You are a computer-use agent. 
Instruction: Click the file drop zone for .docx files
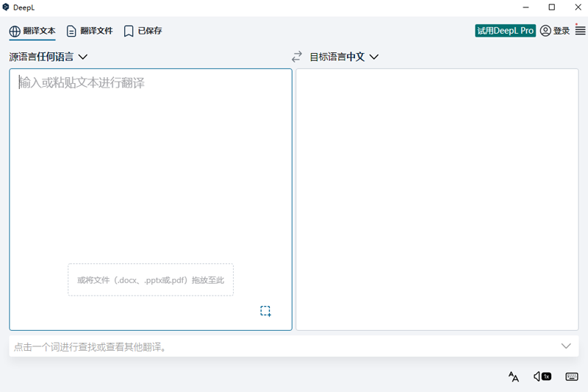151,280
